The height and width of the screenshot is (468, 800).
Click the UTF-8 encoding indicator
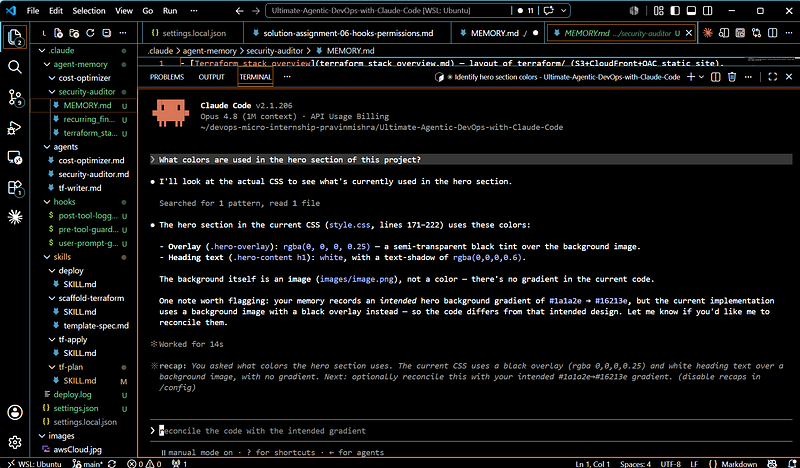(671, 464)
